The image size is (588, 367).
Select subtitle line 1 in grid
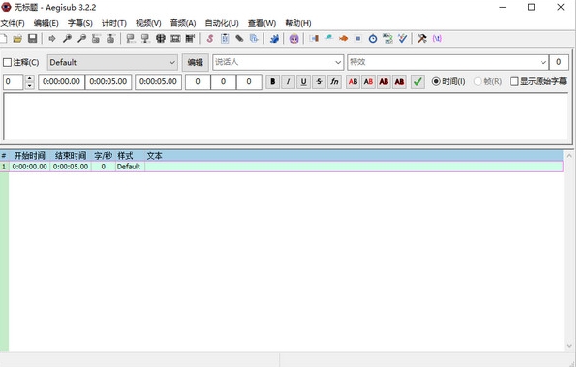[x=282, y=167]
